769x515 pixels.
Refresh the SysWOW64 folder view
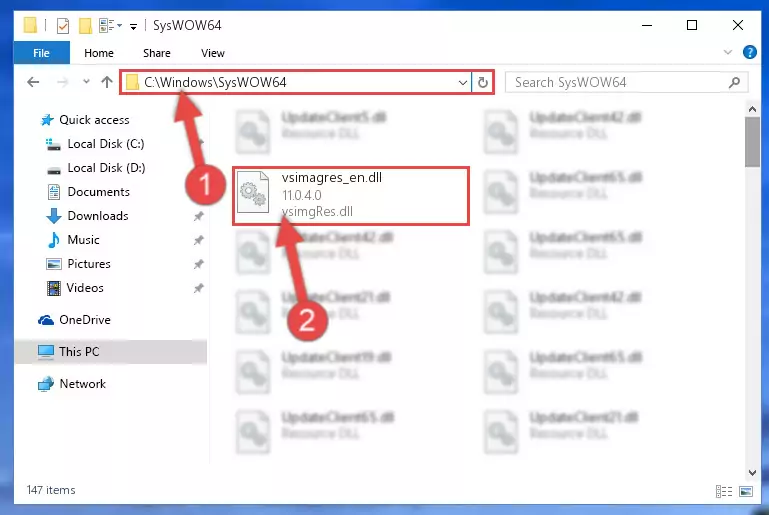point(483,82)
